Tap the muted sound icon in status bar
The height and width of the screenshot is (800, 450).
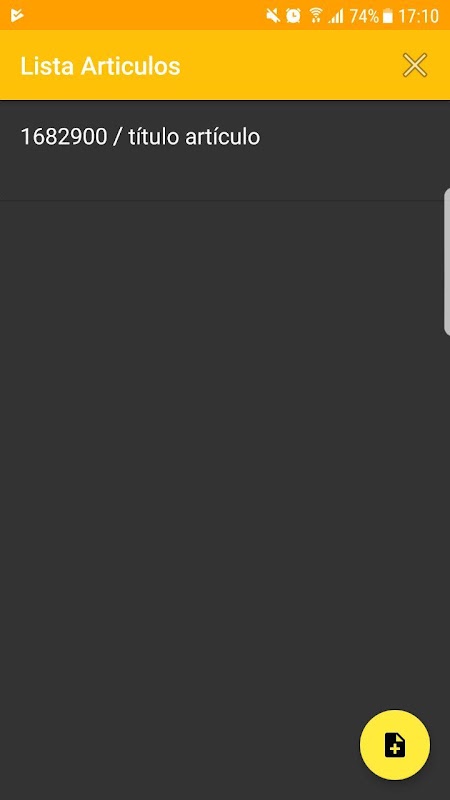(273, 16)
